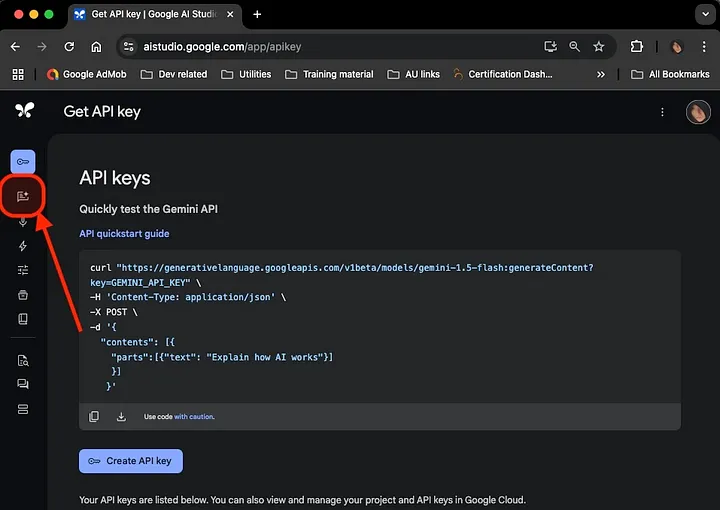
Task: Reload the current page
Action: tap(69, 46)
